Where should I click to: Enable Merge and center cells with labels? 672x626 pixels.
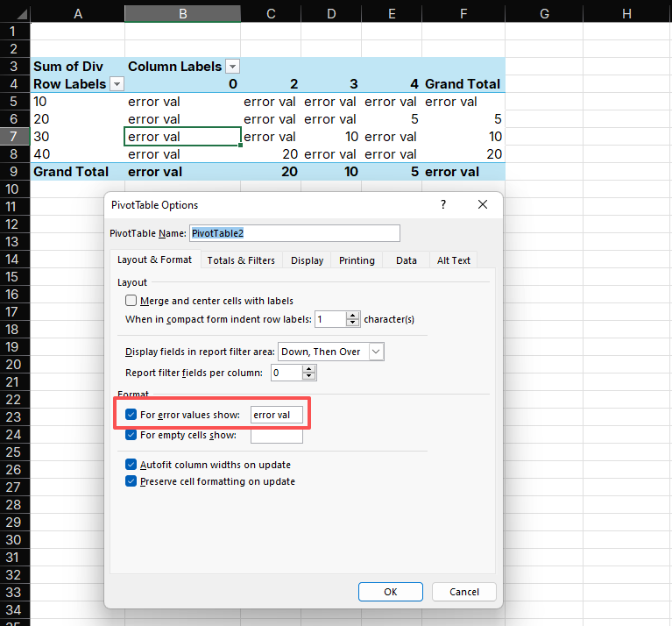click(x=131, y=301)
